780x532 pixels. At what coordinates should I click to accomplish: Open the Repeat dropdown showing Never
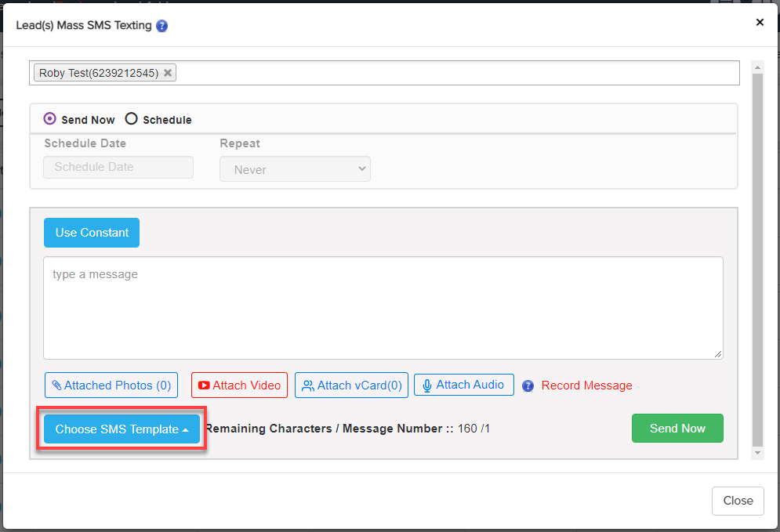295,169
